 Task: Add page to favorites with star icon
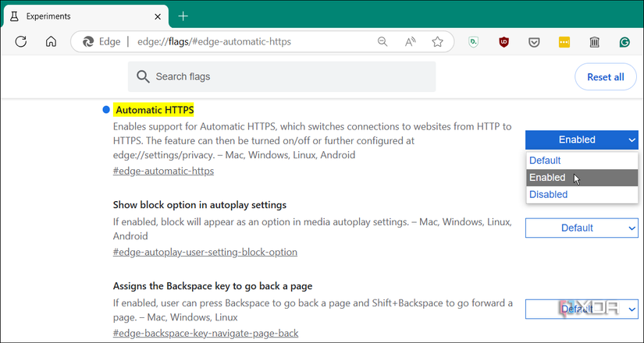click(x=438, y=41)
